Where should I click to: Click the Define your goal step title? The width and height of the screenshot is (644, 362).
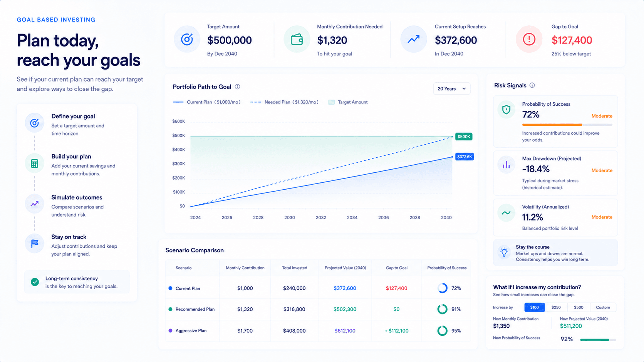pyautogui.click(x=73, y=116)
